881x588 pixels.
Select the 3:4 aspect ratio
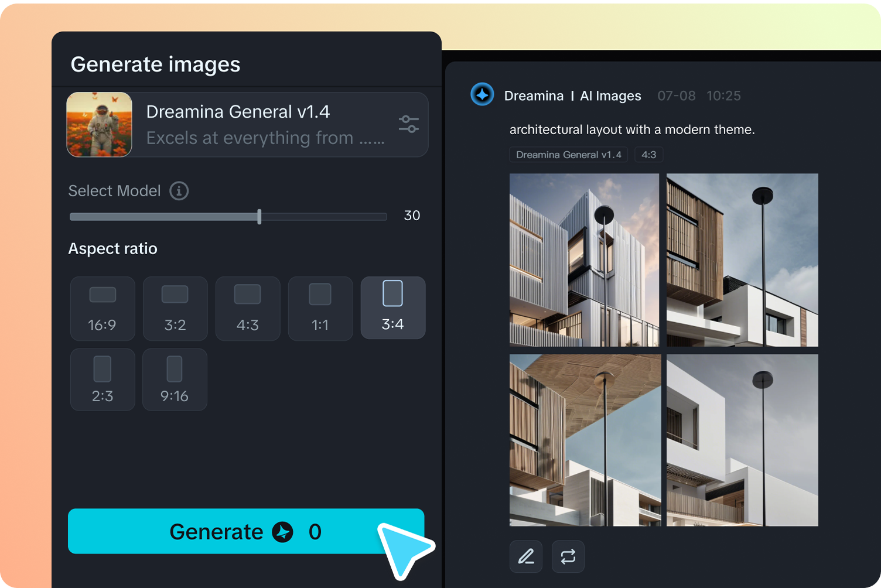[393, 308]
